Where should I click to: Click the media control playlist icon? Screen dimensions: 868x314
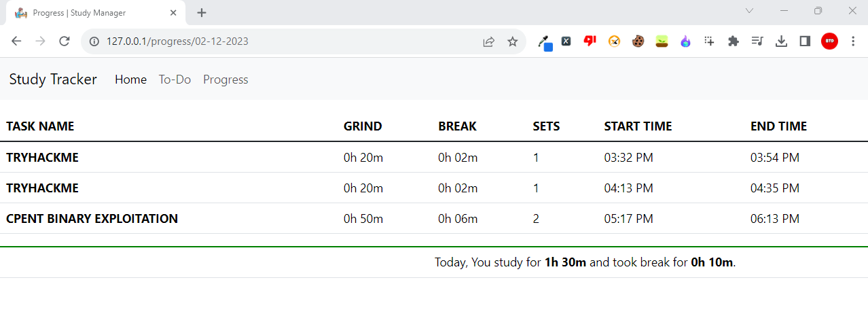click(x=757, y=41)
